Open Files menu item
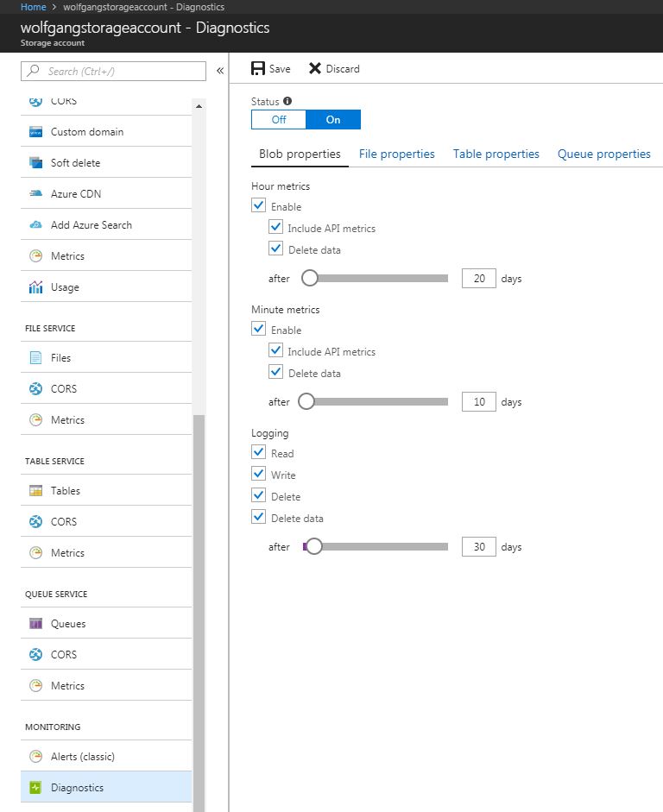 (105, 358)
